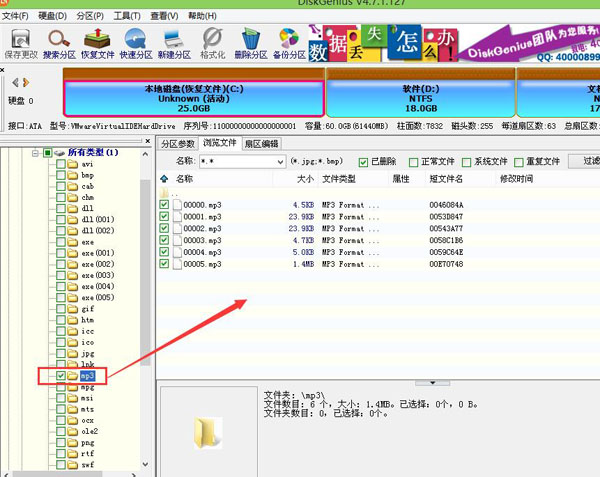Click the large folder preview thumbnail
Screen dimensions: 600x477
[208, 432]
